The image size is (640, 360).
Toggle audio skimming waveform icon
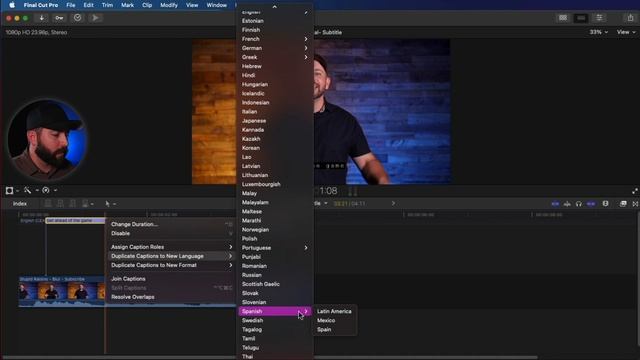coord(567,204)
